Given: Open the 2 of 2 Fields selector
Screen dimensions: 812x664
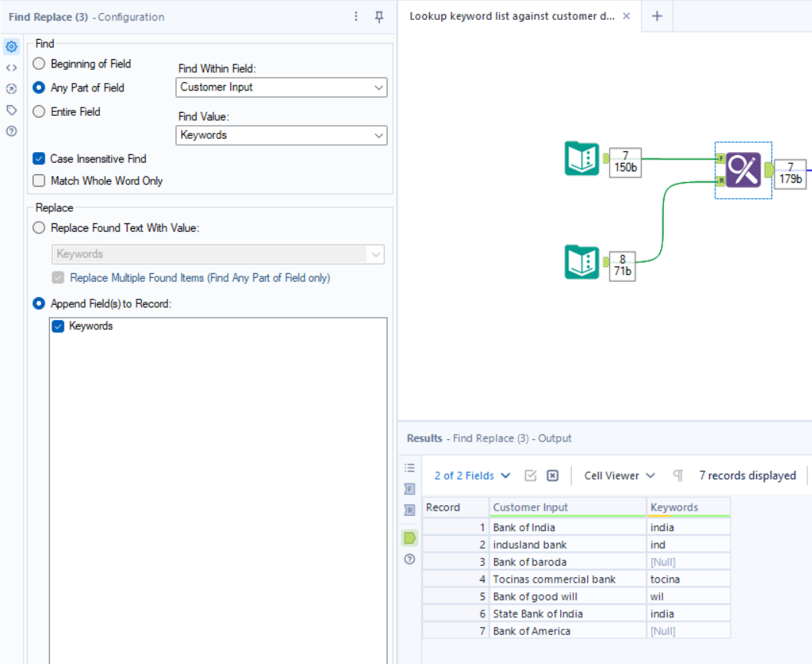Looking at the screenshot, I should coord(472,476).
